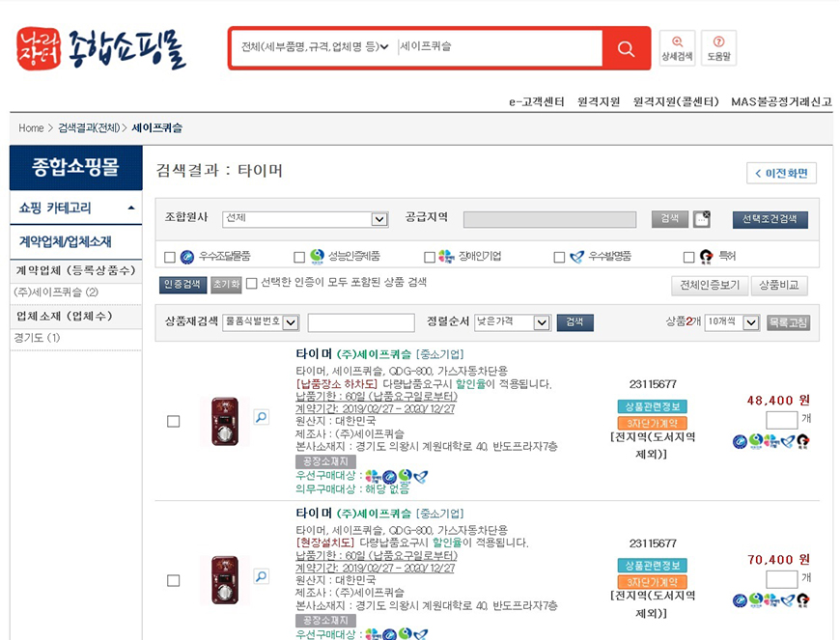Click first certification badge under 48,400 원 price

coord(740,442)
